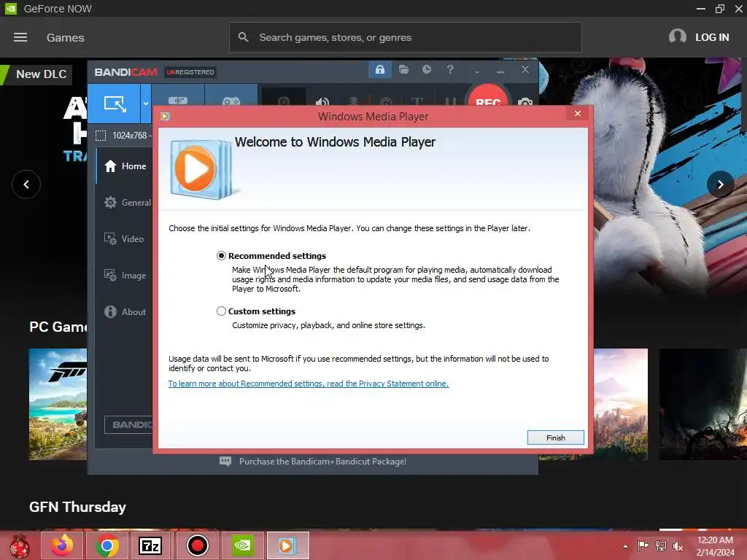
Task: Open Bandicam About tab
Action: coord(125,311)
